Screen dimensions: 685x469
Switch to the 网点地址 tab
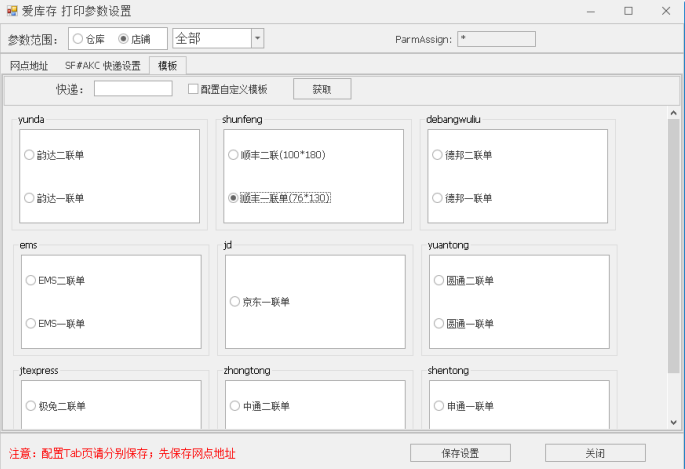point(29,66)
